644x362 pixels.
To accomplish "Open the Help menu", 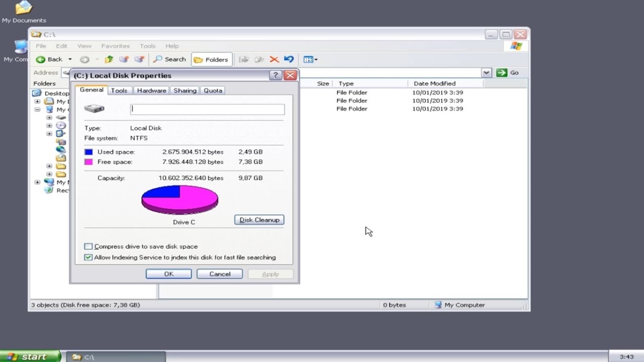I will point(172,46).
